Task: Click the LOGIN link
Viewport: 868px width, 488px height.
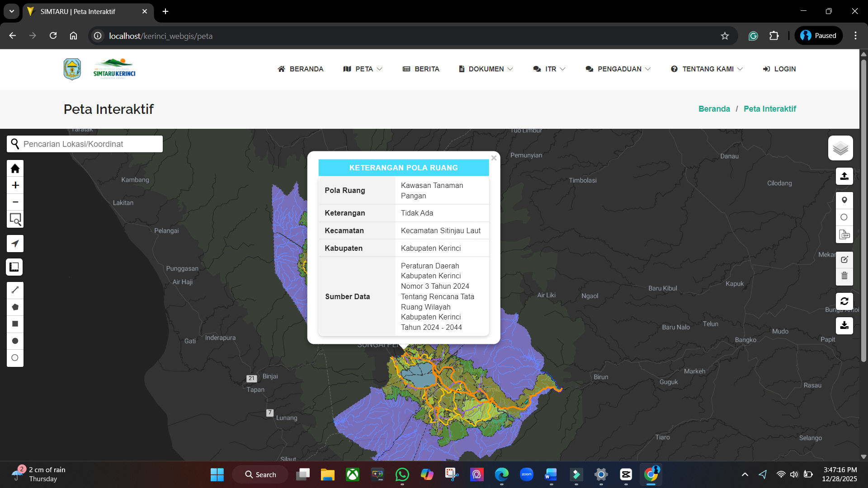Action: (779, 69)
